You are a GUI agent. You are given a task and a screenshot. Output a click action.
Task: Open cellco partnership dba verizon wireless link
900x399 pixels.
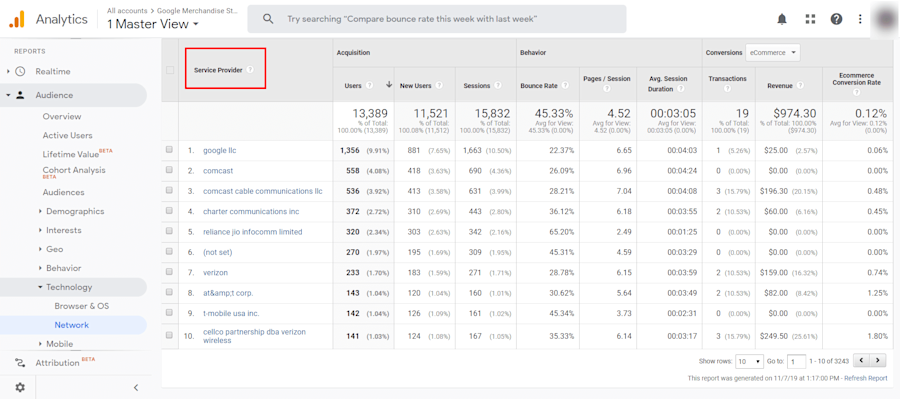tap(254, 336)
